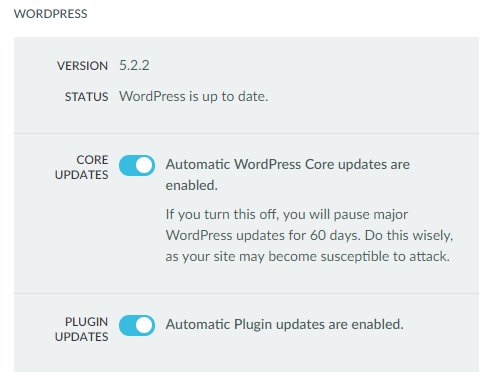The image size is (491, 381).
Task: Click the 5.2.2 version number
Action: (x=134, y=65)
